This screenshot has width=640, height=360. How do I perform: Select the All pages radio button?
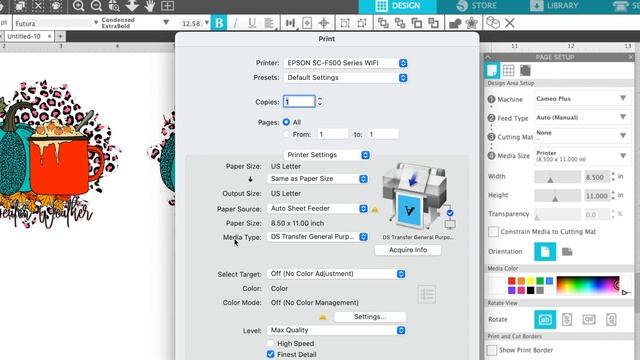(286, 122)
